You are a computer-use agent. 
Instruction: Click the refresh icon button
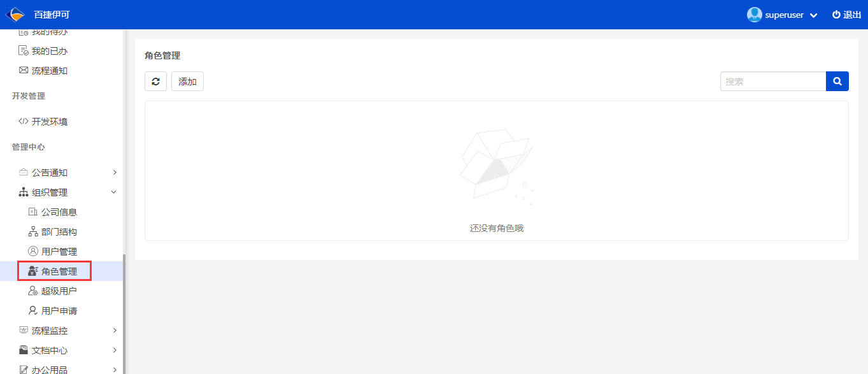point(155,82)
